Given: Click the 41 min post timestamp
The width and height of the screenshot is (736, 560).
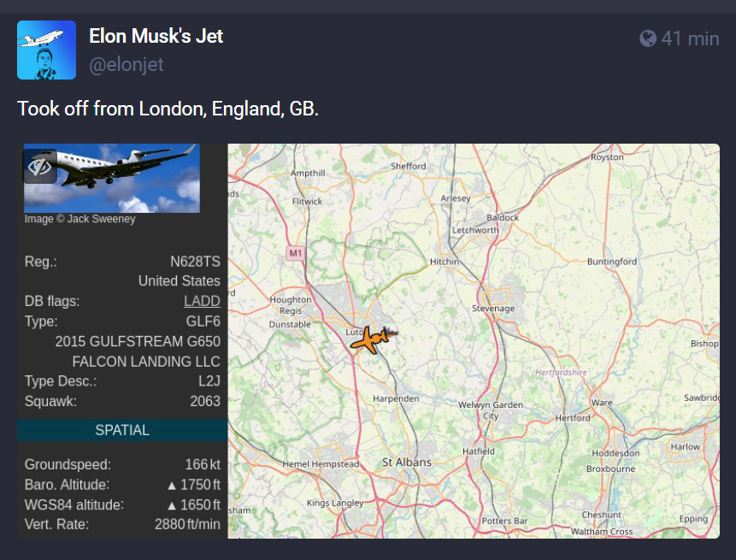Looking at the screenshot, I should point(690,38).
